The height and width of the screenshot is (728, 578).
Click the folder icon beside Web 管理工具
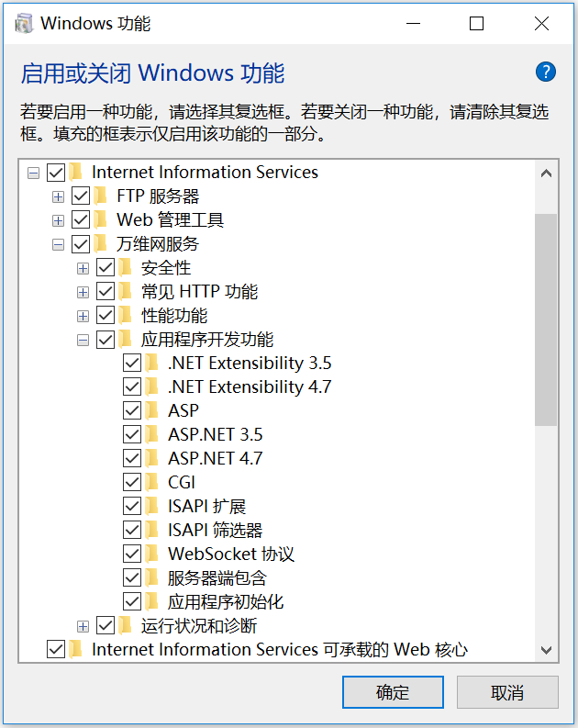click(100, 220)
